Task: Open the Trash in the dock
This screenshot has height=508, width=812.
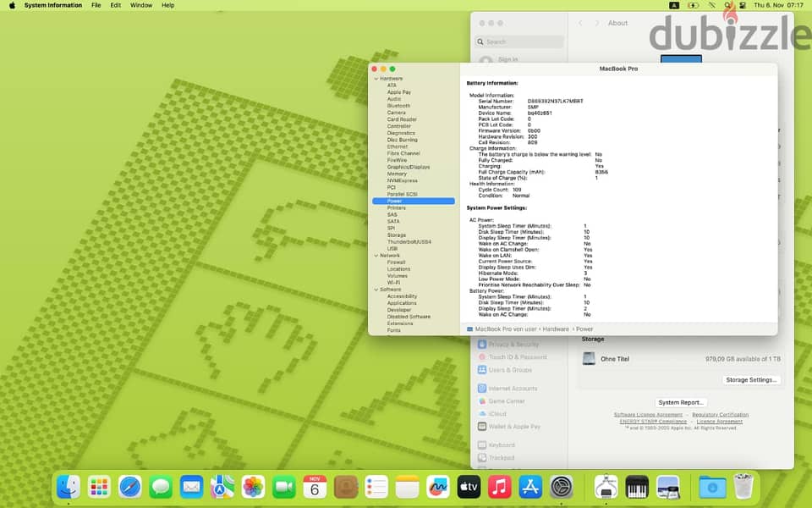Action: pos(743,487)
